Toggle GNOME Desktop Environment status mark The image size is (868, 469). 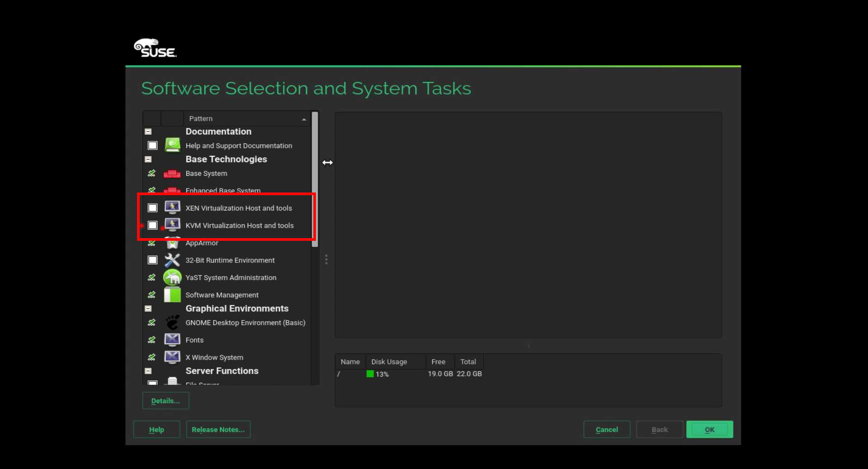(x=152, y=322)
